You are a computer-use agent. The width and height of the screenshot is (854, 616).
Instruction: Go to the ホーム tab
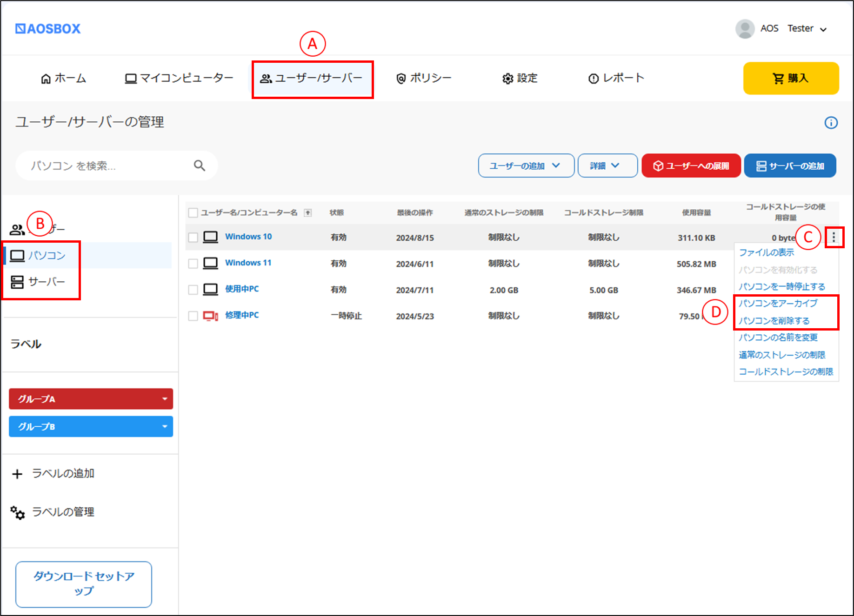pos(64,78)
